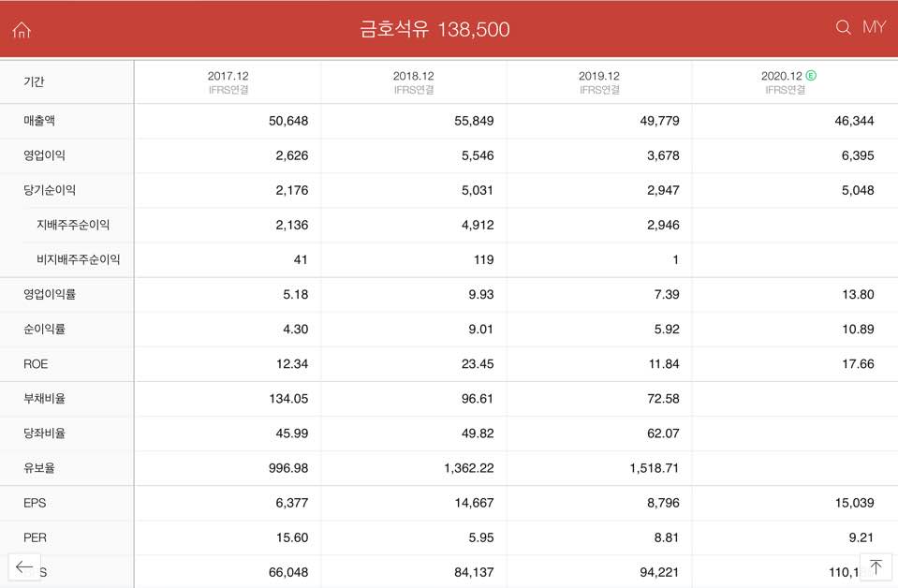This screenshot has width=898, height=588.
Task: Click the 55,849 revenue value
Action: tap(474, 121)
